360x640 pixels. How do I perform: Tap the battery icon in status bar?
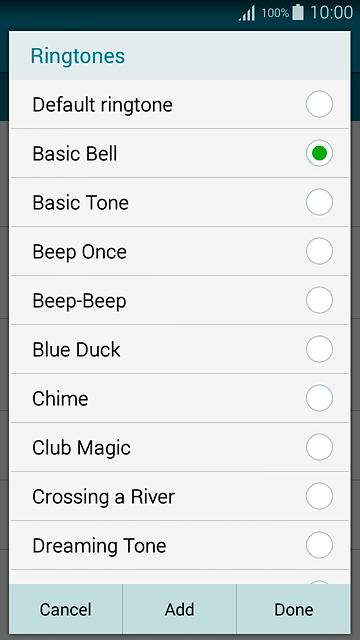[x=298, y=13]
